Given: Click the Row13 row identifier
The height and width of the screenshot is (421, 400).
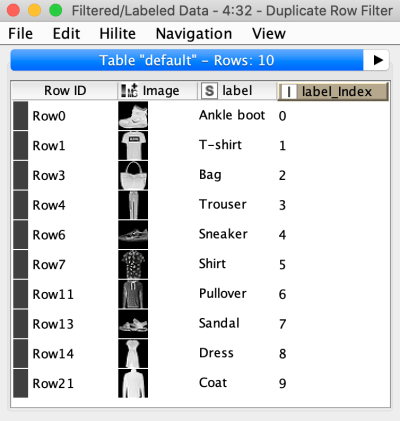Looking at the screenshot, I should [x=53, y=324].
